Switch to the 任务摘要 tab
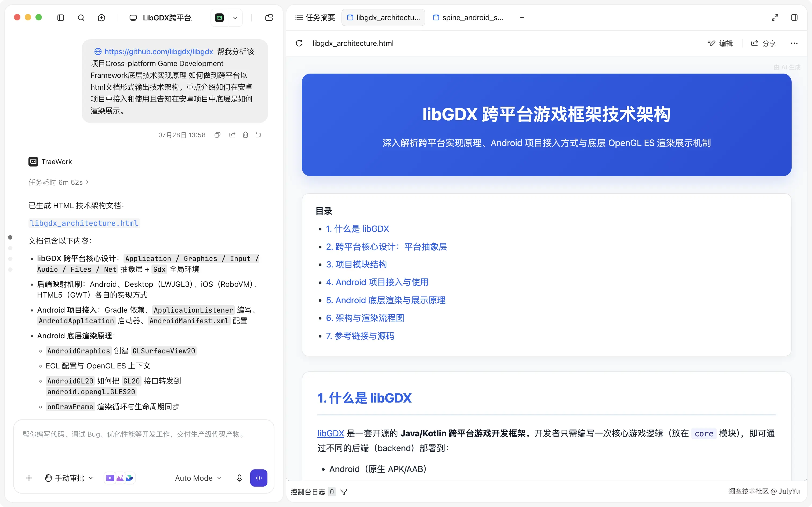This screenshot has height=507, width=812. coord(315,18)
